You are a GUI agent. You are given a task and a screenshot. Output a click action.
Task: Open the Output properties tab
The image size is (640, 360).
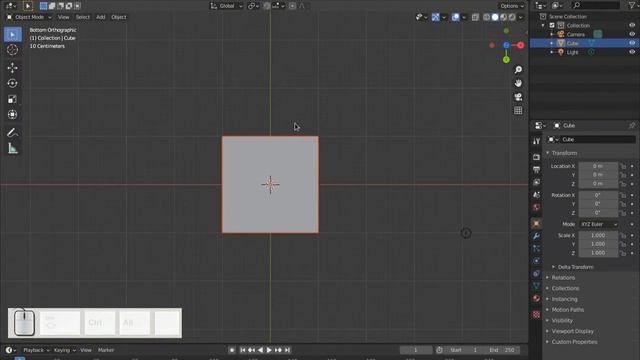536,169
